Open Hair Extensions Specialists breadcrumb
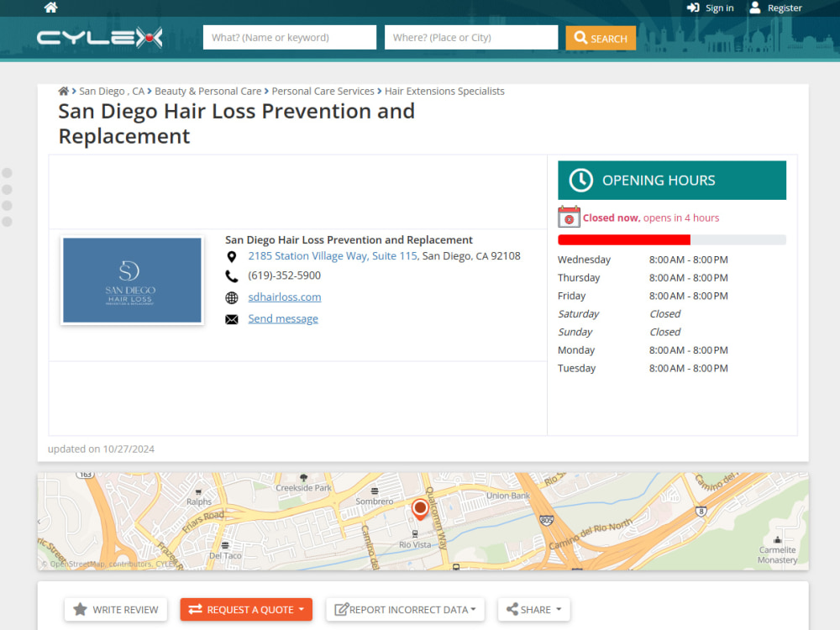The image size is (840, 630). pyautogui.click(x=444, y=91)
